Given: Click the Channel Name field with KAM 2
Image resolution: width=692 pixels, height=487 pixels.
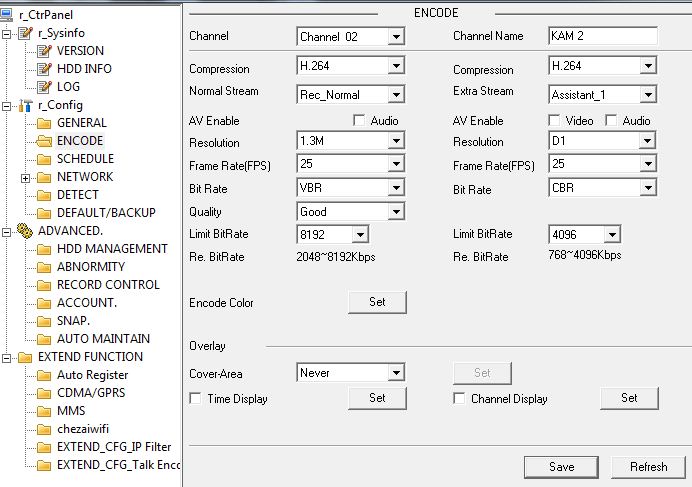Looking at the screenshot, I should point(601,36).
